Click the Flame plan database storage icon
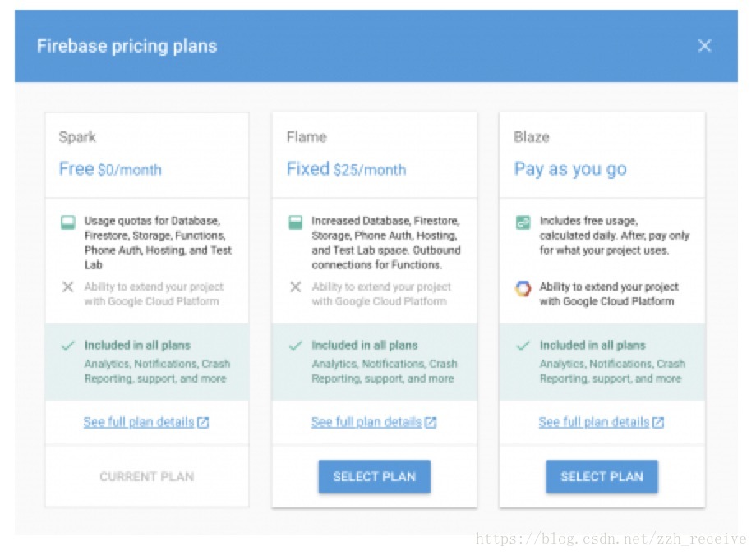 295,222
